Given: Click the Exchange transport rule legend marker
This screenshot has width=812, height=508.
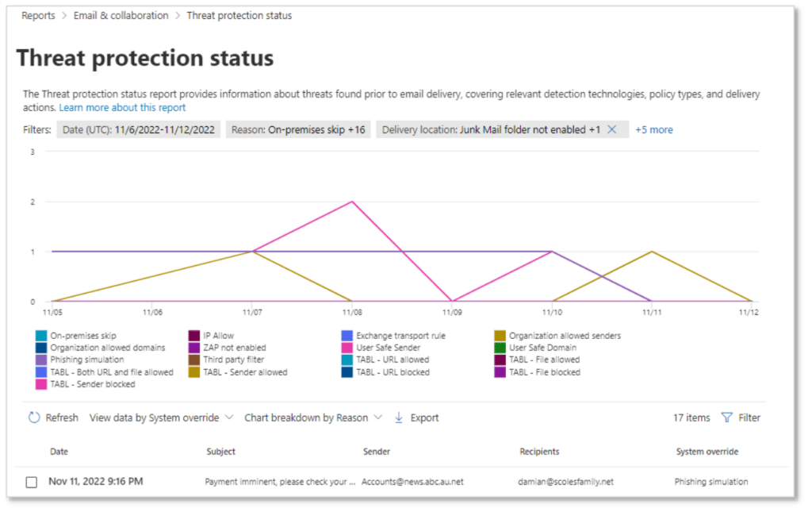Looking at the screenshot, I should pos(347,335).
